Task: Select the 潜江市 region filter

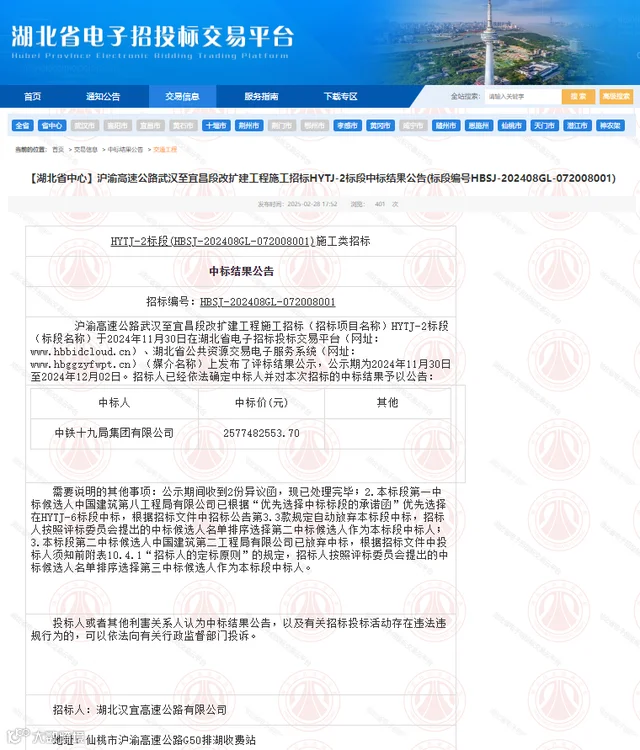Action: tap(577, 125)
